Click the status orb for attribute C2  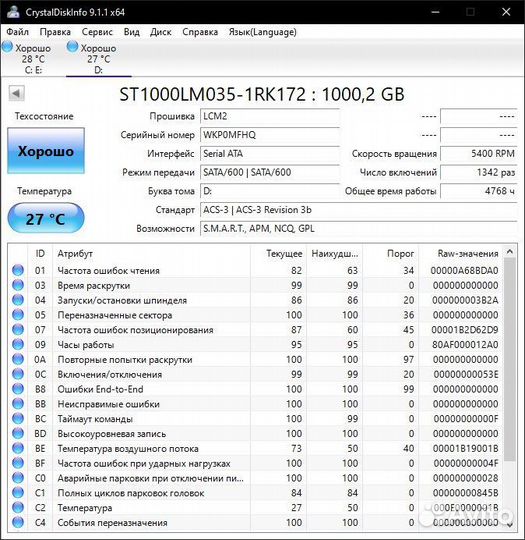click(x=18, y=507)
